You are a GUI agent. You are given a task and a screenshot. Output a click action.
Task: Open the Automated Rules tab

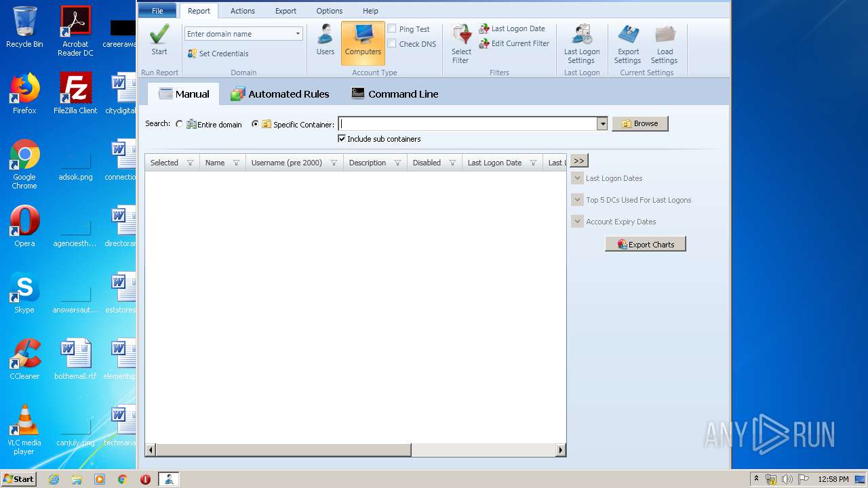pos(279,94)
